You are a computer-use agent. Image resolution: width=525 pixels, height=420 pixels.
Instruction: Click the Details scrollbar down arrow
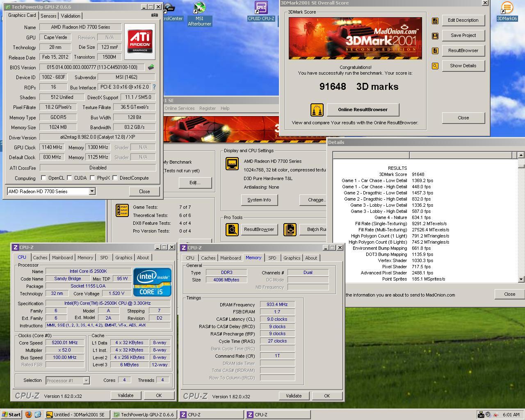point(521,279)
